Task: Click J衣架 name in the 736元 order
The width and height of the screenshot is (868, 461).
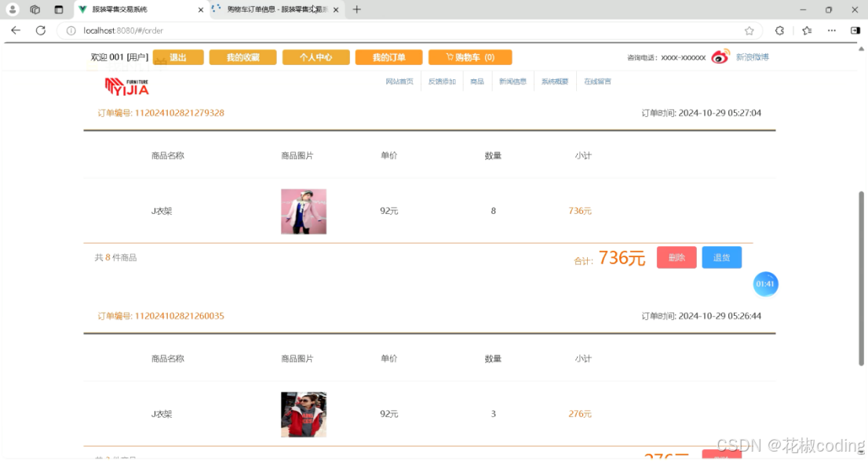Action: click(162, 211)
